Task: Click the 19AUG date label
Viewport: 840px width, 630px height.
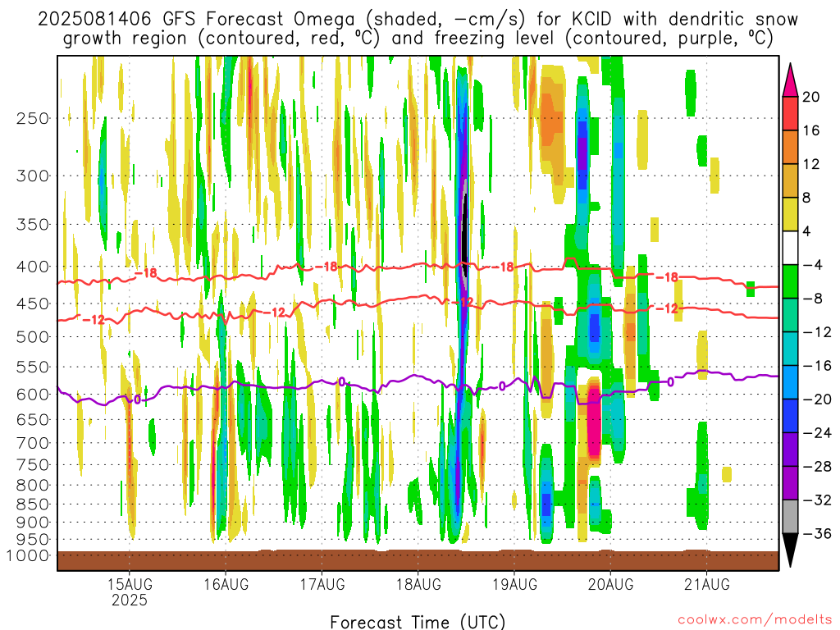Action: [x=514, y=584]
